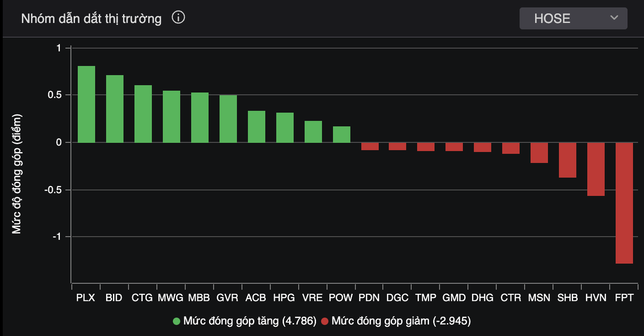Click the GVR bar in chart
The height and width of the screenshot is (336, 644).
(x=228, y=119)
